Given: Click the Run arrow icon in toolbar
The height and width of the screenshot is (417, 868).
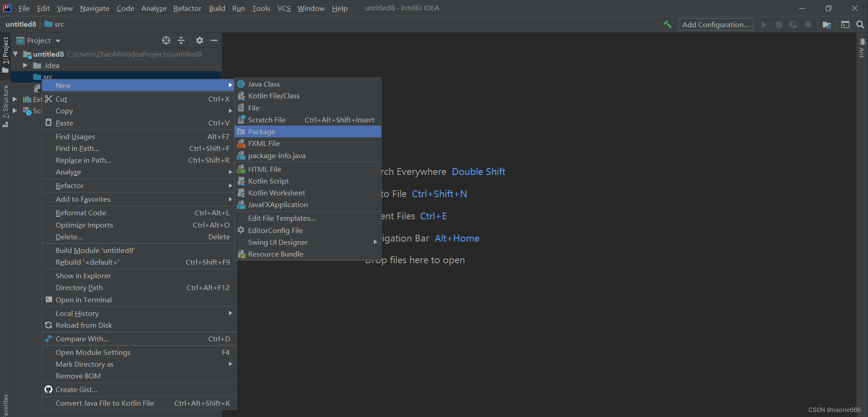Looking at the screenshot, I should click(x=764, y=24).
